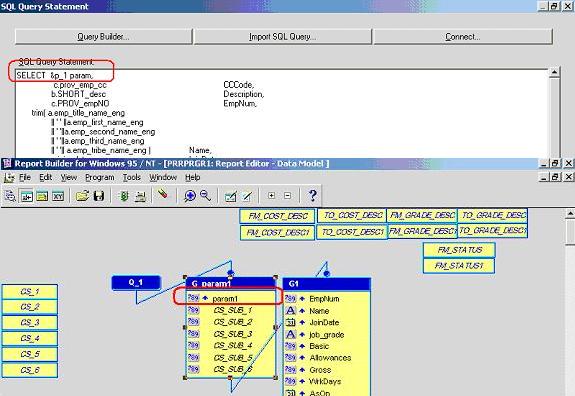Click the Open folder toolbar icon
The height and width of the screenshot is (396, 575).
[83, 196]
